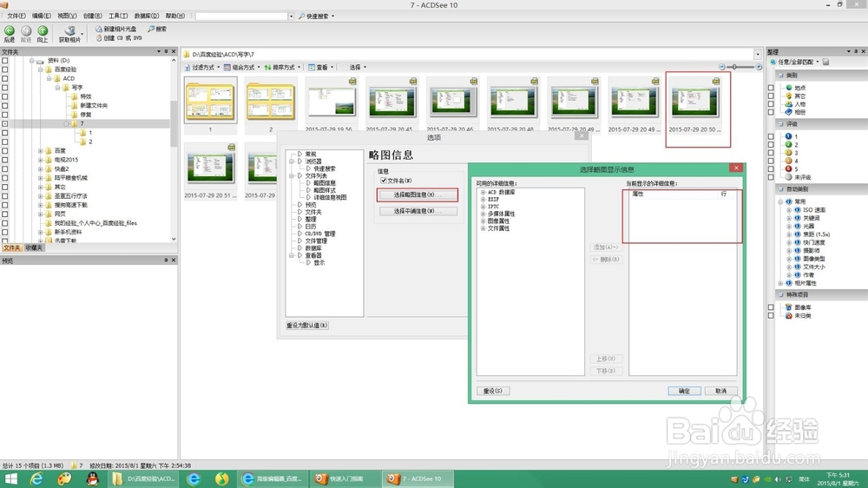Check the rating 5 checkbox
The image size is (868, 488).
771,169
